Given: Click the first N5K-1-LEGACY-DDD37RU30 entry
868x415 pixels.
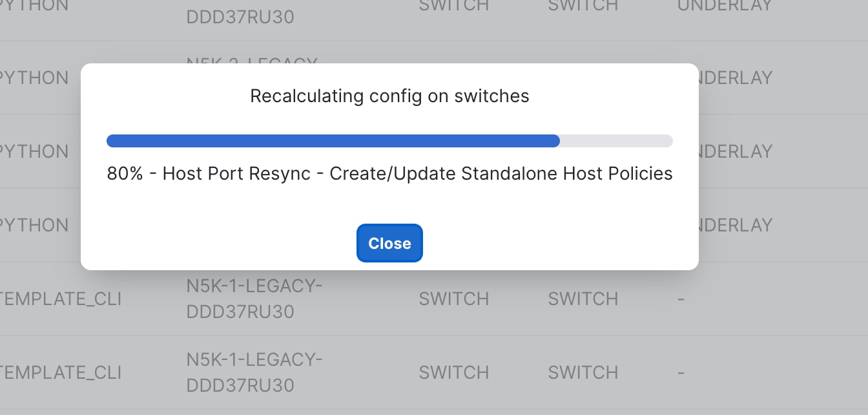Looking at the screenshot, I should coord(254,299).
